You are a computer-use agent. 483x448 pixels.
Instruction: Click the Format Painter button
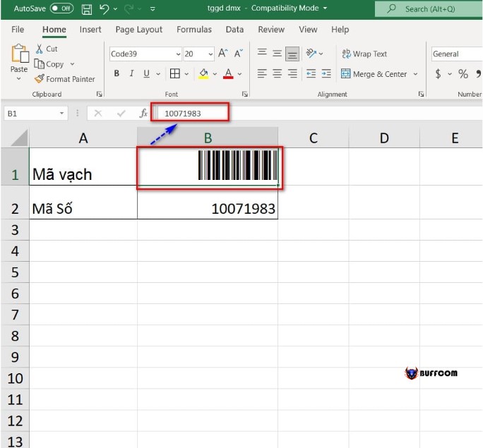click(x=65, y=79)
